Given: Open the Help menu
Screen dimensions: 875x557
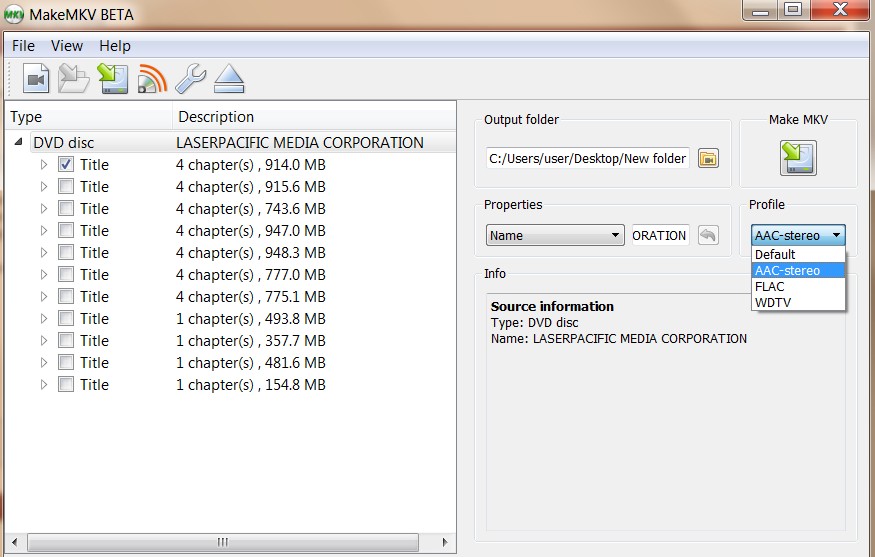Looking at the screenshot, I should (x=115, y=46).
